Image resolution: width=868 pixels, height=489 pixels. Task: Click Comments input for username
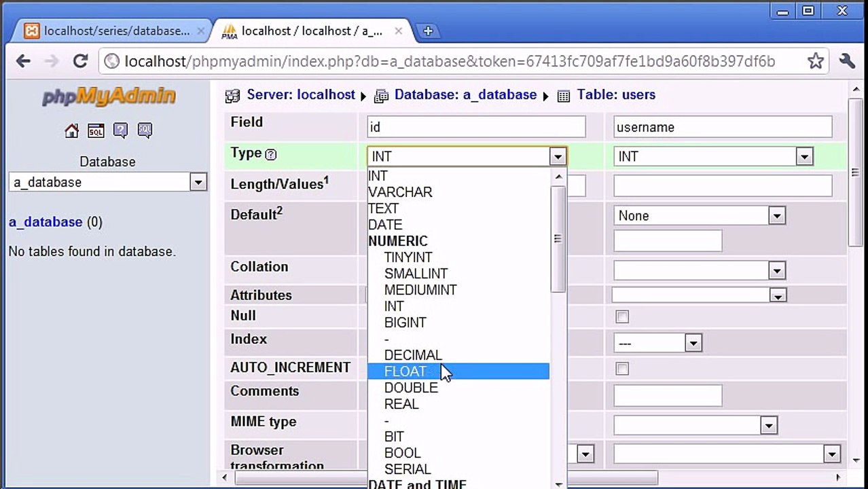[x=668, y=396]
